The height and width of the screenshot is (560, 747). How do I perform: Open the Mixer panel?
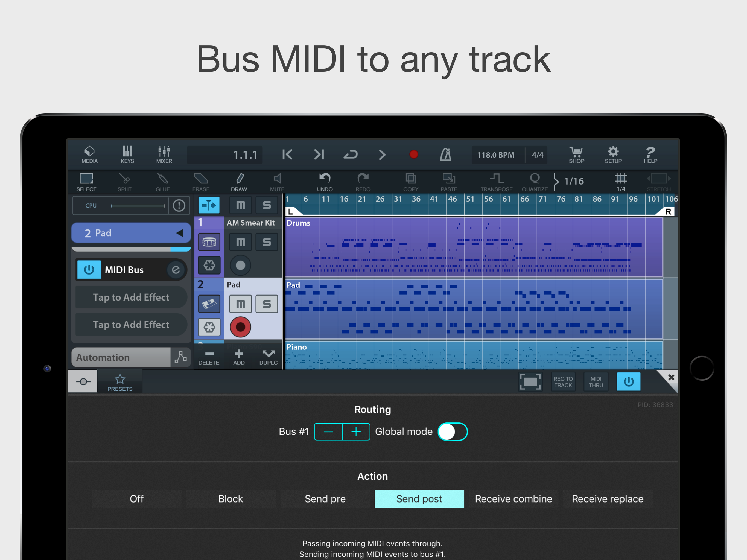click(x=164, y=154)
